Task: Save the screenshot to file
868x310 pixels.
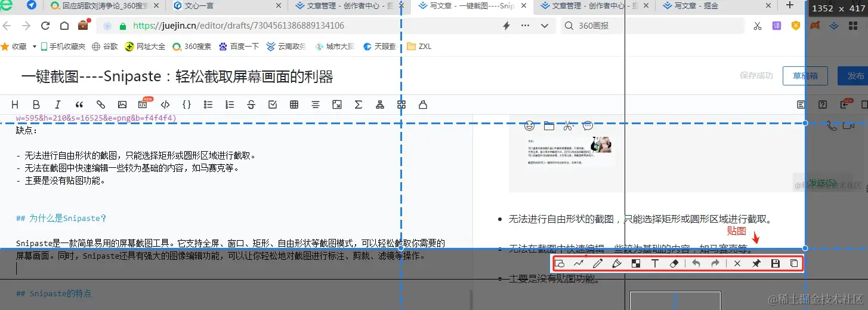Action: coord(776,263)
